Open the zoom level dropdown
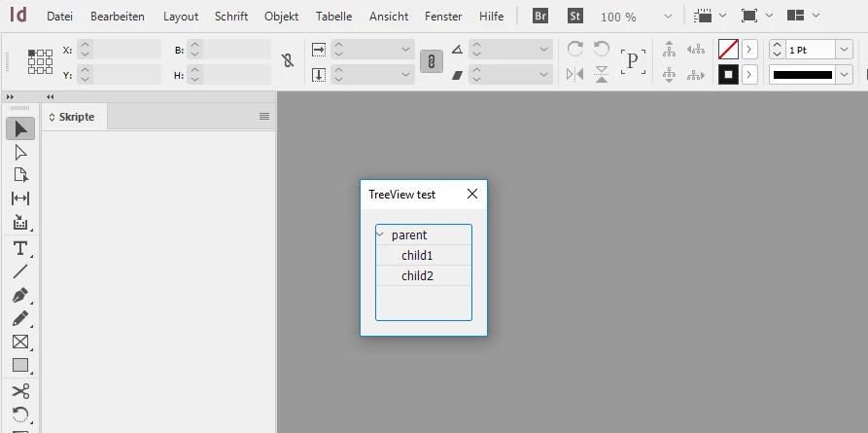868x433 pixels. coord(668,17)
